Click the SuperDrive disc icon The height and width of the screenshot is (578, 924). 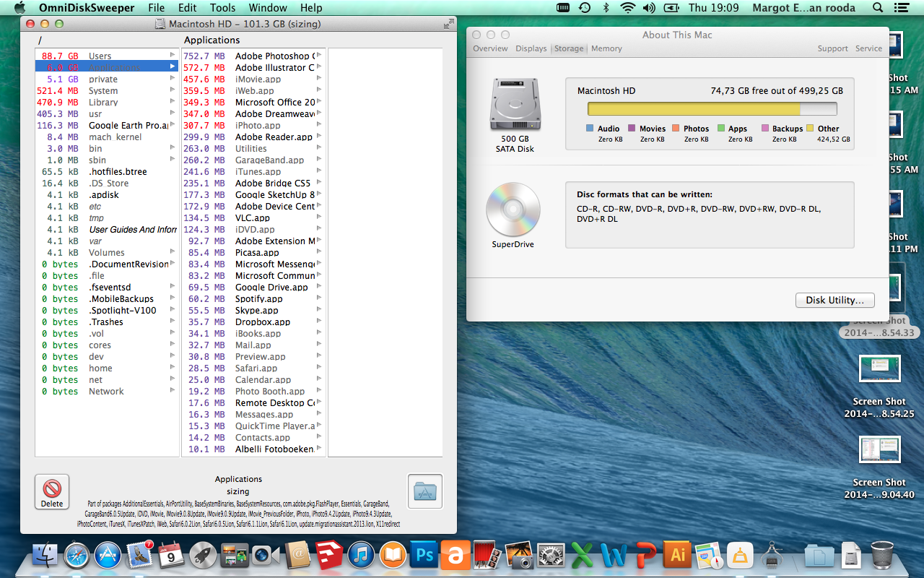click(513, 210)
